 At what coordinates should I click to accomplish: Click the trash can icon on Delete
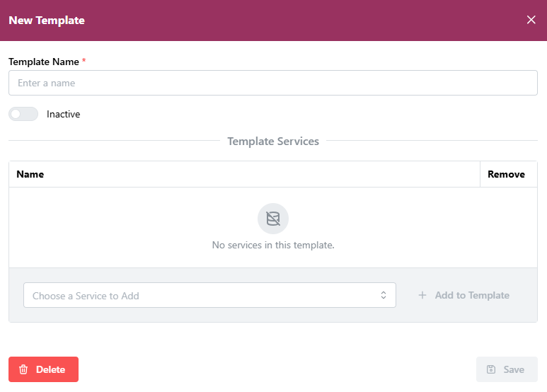[x=23, y=369]
